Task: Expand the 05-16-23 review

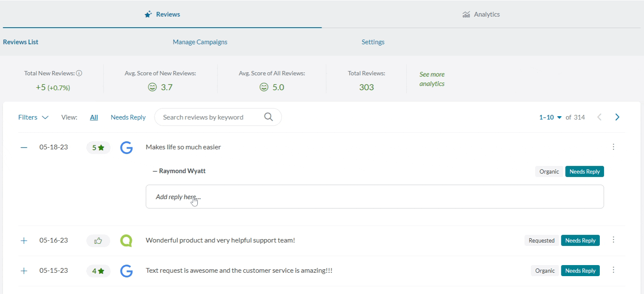Action: point(24,240)
